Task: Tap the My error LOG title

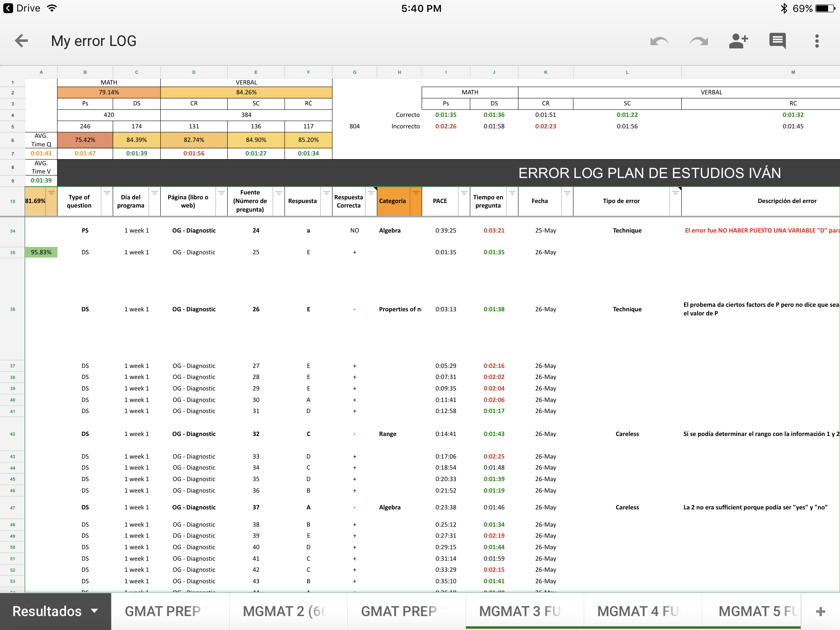Action: tap(94, 41)
